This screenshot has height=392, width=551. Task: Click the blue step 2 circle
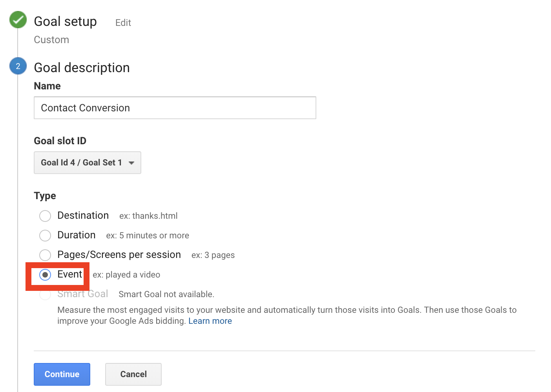(x=18, y=66)
